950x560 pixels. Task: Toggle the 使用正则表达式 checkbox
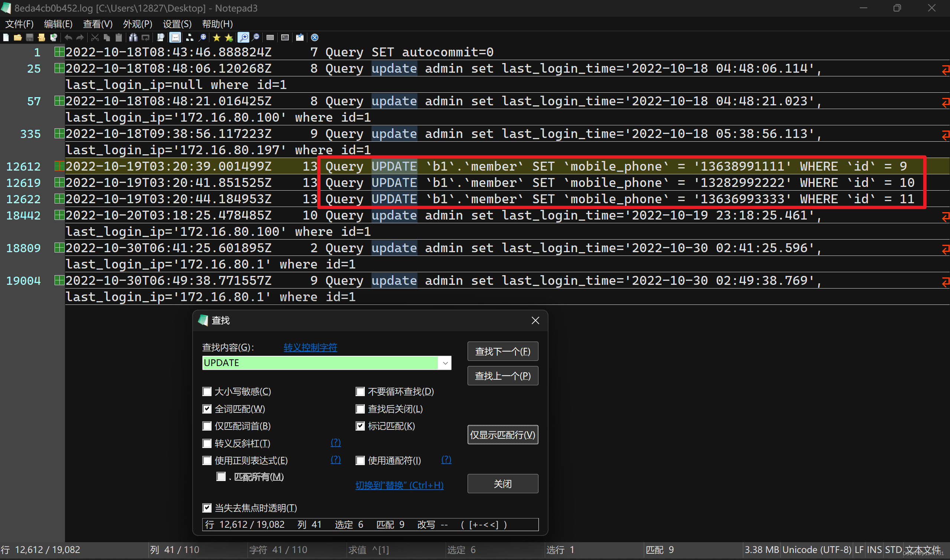tap(207, 460)
